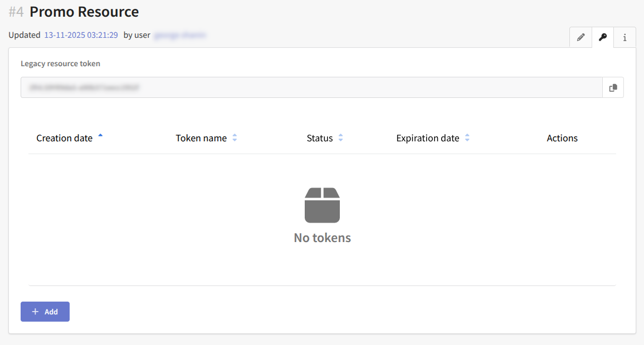The image size is (644, 345).
Task: Click the Token name sort arrows
Action: coord(235,138)
